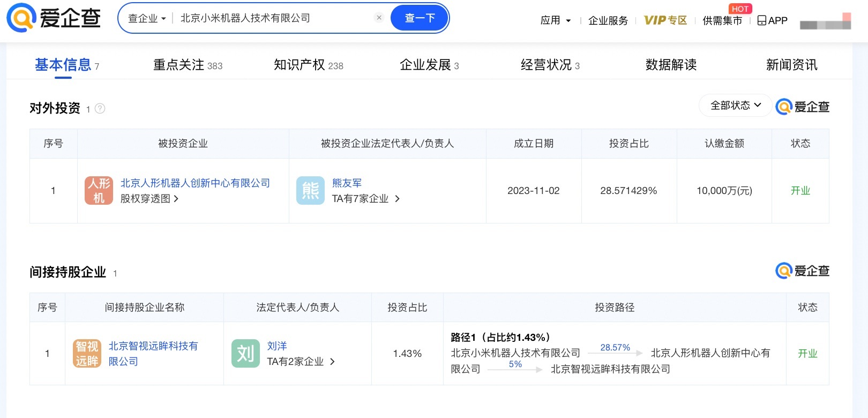Click the chevron next to 股权穿透图

176,199
